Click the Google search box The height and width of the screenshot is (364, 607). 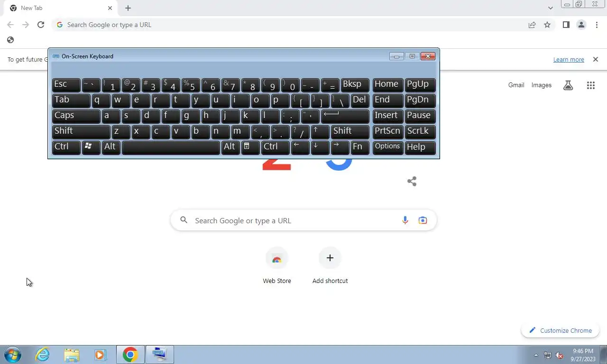tap(303, 220)
